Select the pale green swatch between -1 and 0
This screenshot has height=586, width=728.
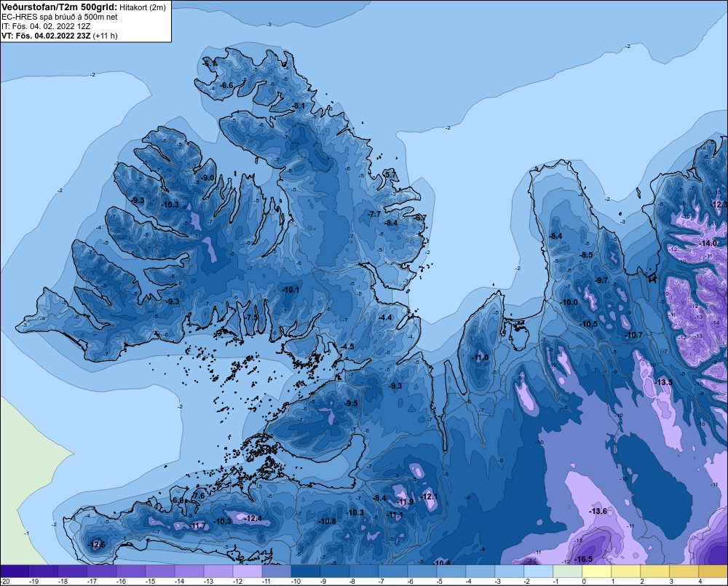pos(567,571)
